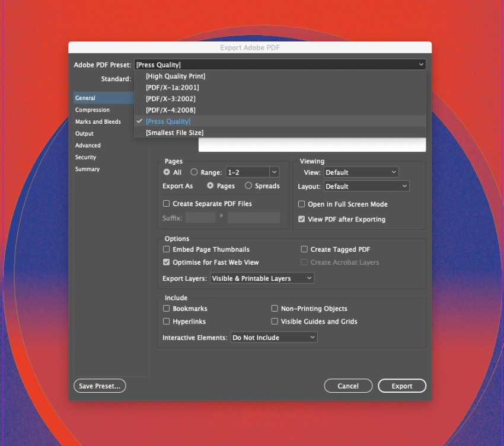This screenshot has width=504, height=446.
Task: Expand the page range dropdown arrow
Action: tap(274, 172)
